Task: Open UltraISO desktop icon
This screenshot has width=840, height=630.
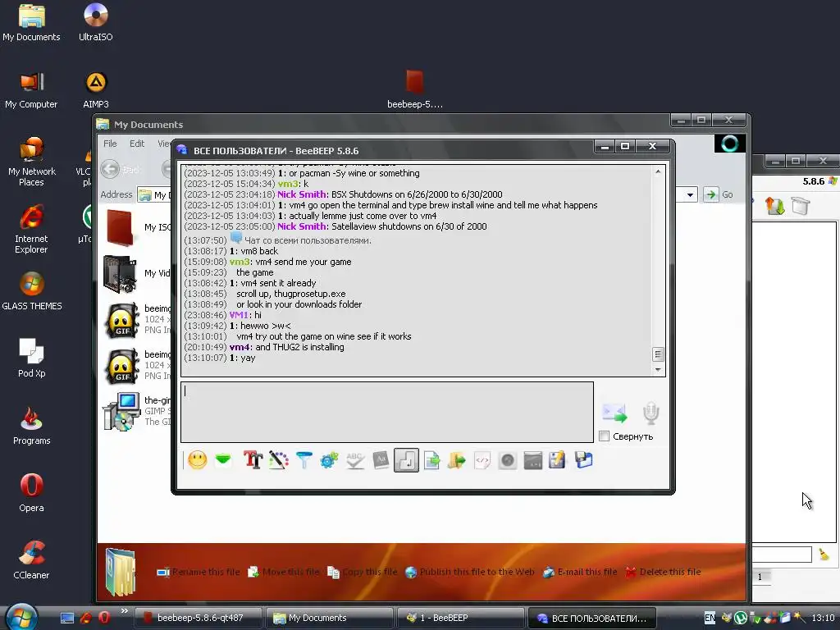Action: click(95, 23)
